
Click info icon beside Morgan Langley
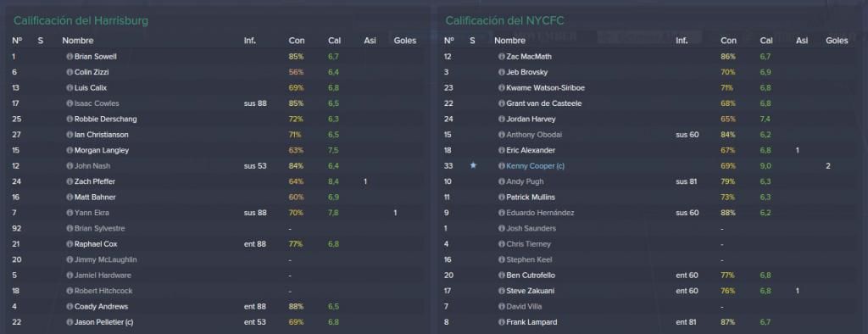tap(70, 151)
